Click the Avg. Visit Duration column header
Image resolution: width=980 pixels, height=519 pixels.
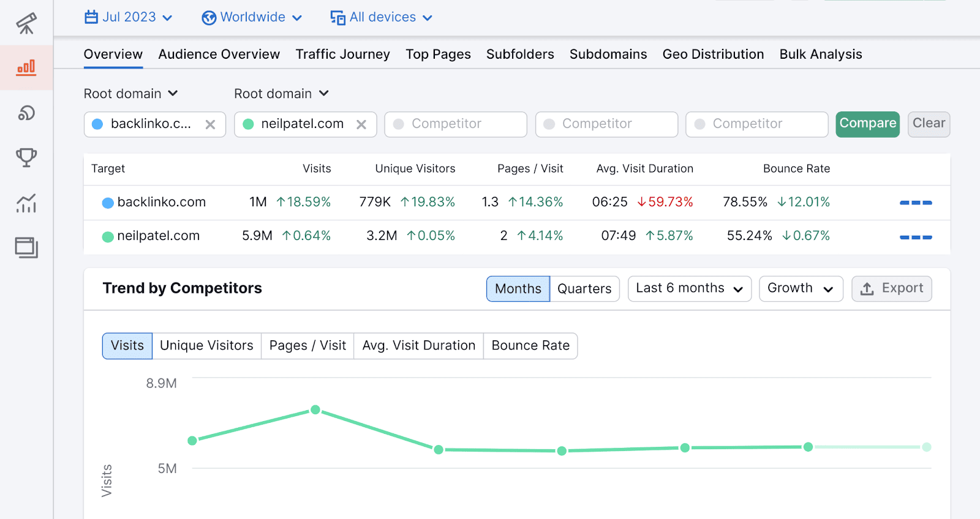pyautogui.click(x=645, y=169)
